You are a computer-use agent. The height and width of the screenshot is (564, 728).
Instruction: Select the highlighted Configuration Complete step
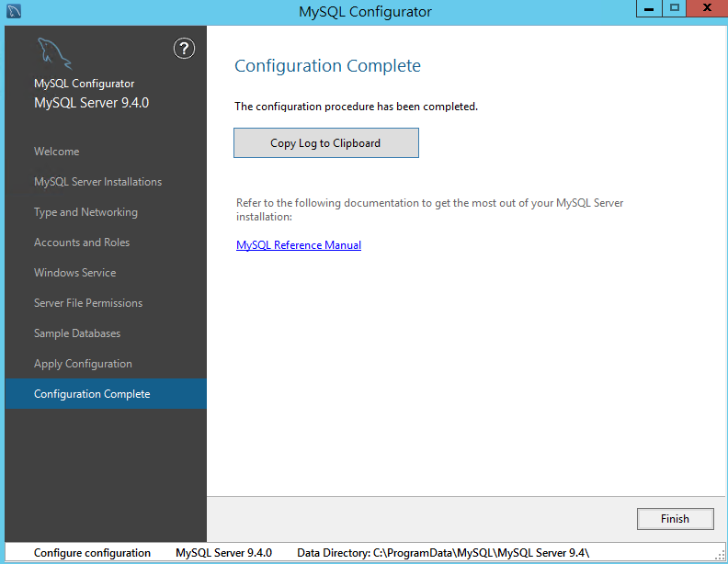pos(106,394)
